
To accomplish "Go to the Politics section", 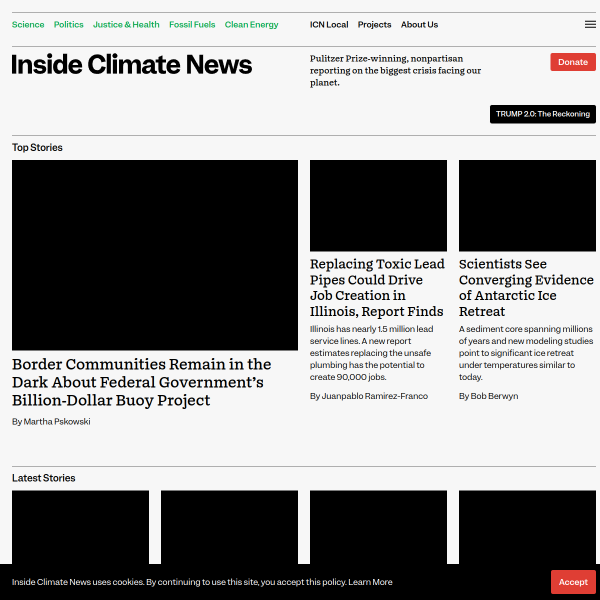I will pos(68,24).
